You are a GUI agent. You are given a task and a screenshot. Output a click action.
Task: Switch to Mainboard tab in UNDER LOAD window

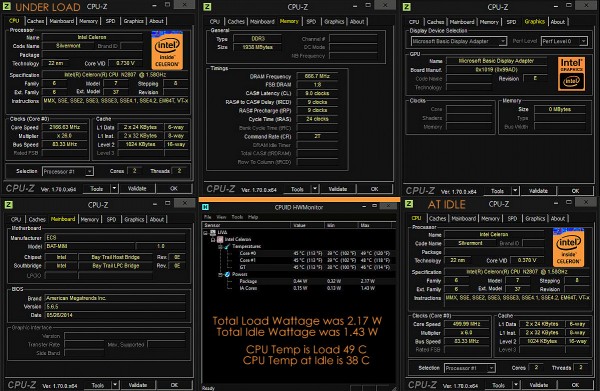[x=61, y=21]
